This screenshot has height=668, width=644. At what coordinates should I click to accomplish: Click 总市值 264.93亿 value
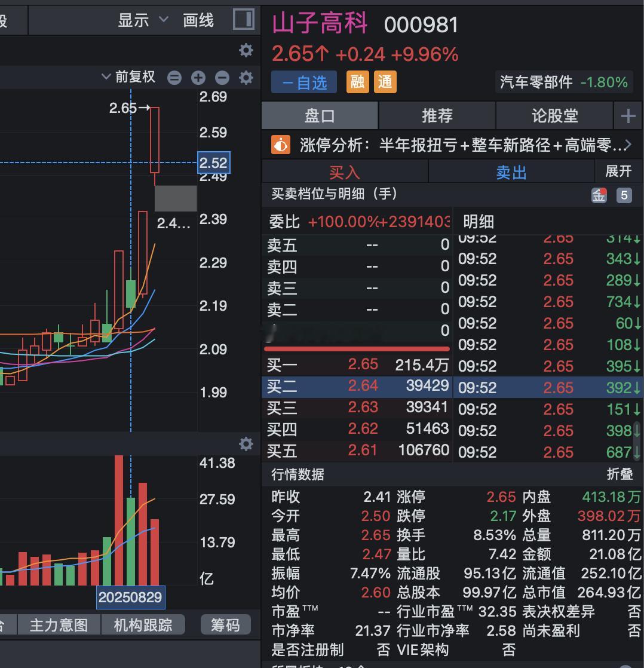pos(609,593)
